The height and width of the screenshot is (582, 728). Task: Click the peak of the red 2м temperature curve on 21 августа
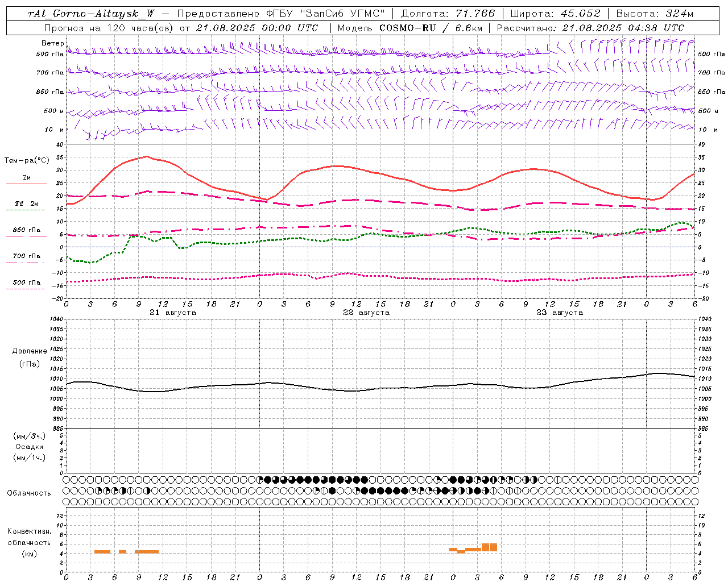[x=146, y=156]
